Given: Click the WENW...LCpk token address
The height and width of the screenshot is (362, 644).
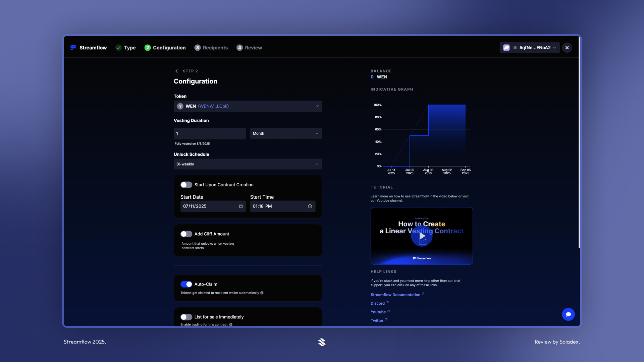Looking at the screenshot, I should tap(213, 106).
